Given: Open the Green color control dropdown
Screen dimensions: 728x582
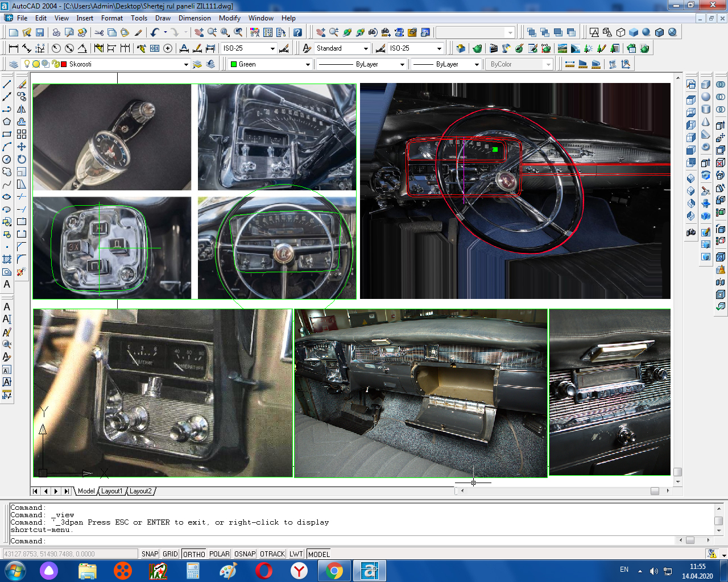Looking at the screenshot, I should pos(308,65).
